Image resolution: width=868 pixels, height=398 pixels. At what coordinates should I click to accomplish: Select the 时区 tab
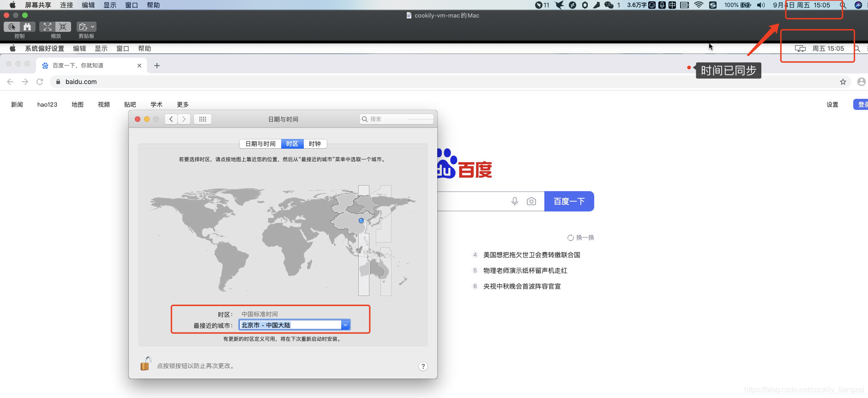tap(292, 144)
